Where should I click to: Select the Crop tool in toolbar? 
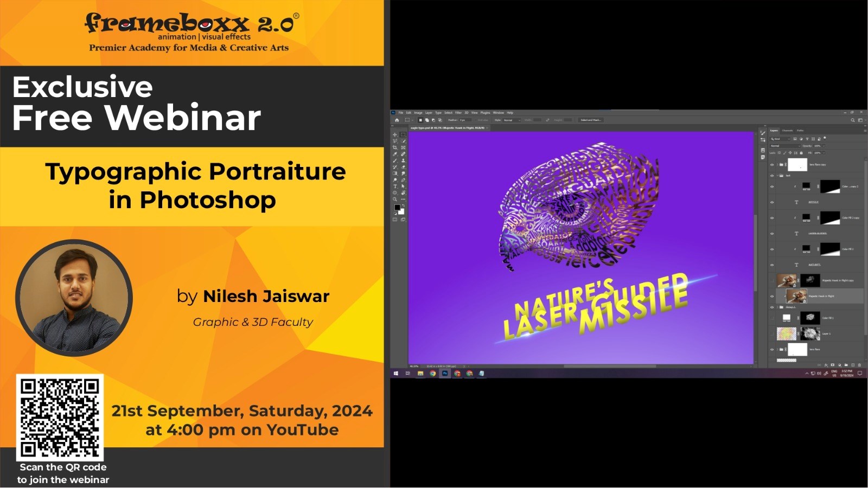pyautogui.click(x=395, y=147)
